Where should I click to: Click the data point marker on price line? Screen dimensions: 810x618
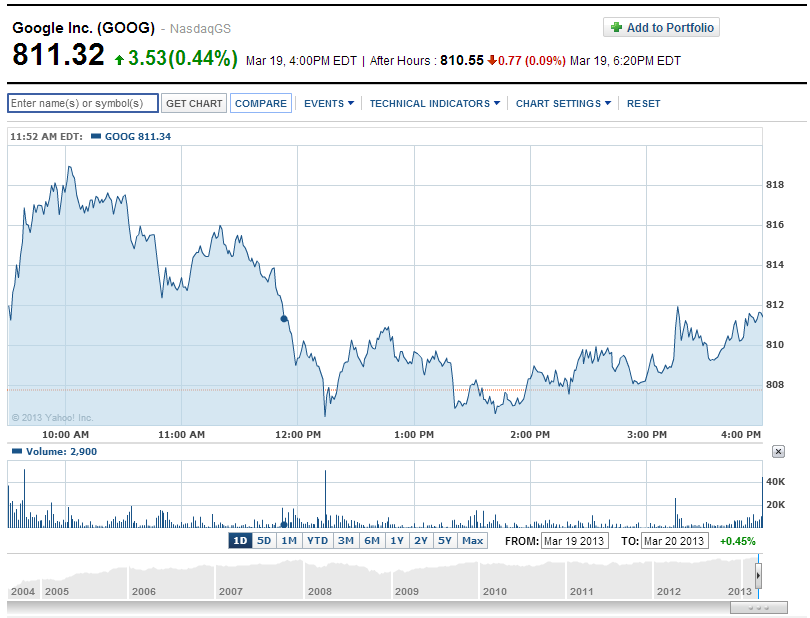tap(284, 319)
